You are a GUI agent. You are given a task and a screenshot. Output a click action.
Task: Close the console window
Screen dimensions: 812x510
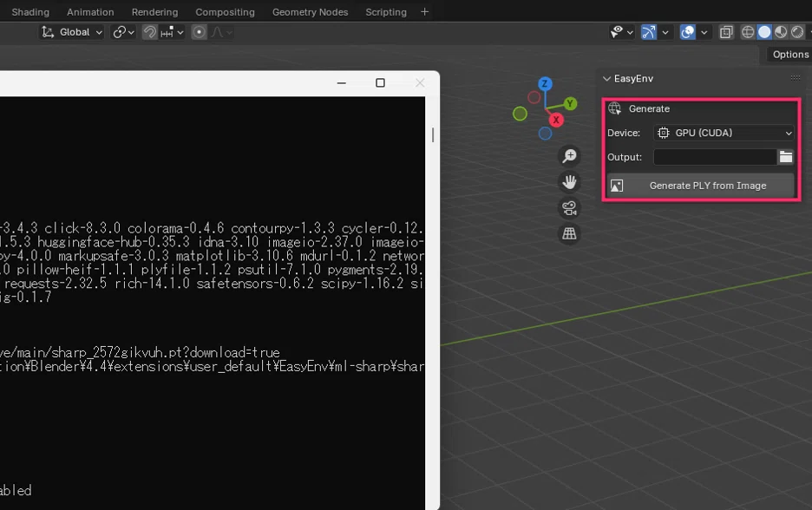420,83
